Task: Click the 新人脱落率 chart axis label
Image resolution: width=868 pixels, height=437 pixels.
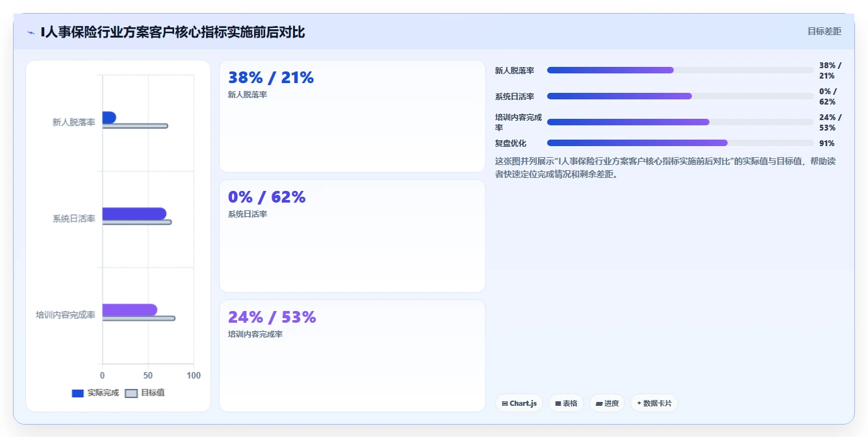Action: click(x=74, y=122)
